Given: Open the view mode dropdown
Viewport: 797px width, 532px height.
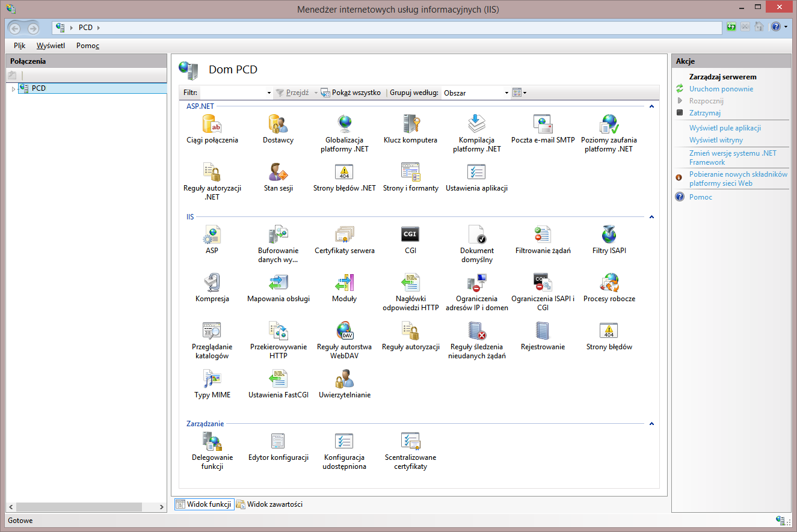Looking at the screenshot, I should tap(520, 93).
